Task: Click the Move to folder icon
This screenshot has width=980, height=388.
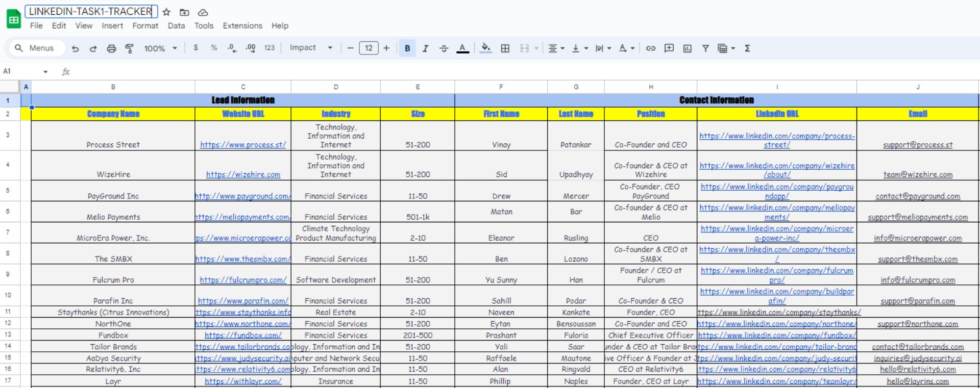Action: (184, 12)
